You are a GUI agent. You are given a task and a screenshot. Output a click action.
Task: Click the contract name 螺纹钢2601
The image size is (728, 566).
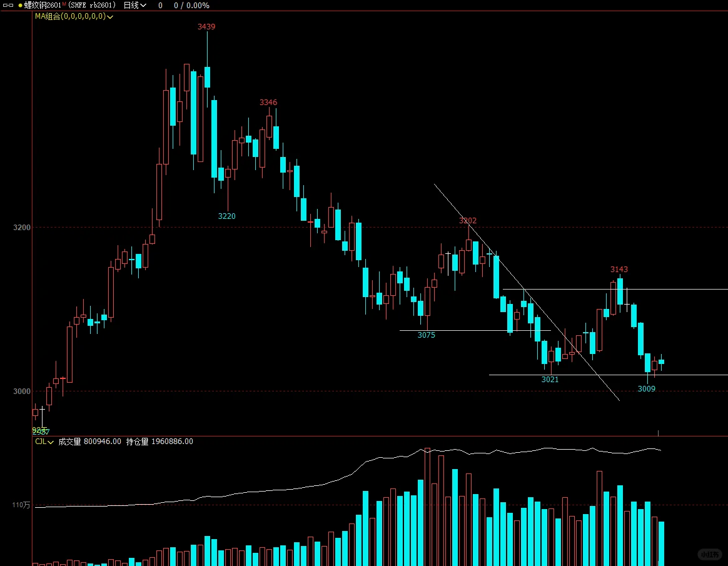click(43, 6)
